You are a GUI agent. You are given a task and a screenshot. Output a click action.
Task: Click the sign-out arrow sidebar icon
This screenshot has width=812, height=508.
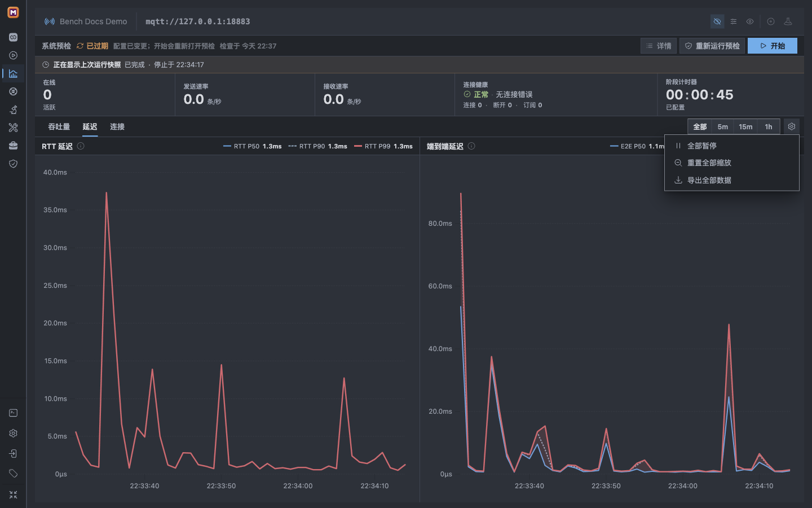(x=13, y=454)
